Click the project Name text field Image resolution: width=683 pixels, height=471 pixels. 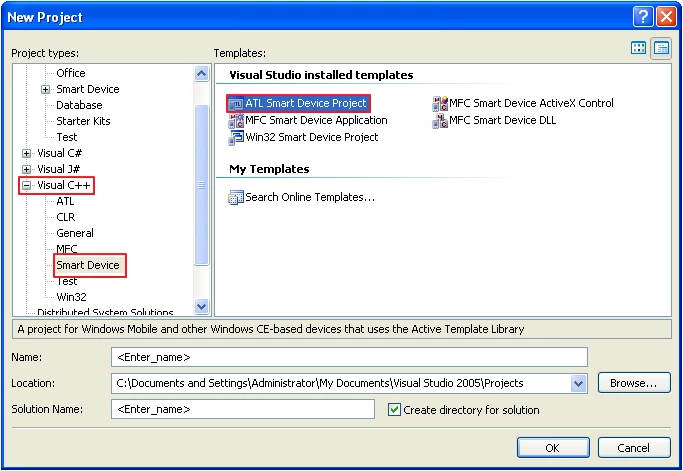click(x=348, y=357)
